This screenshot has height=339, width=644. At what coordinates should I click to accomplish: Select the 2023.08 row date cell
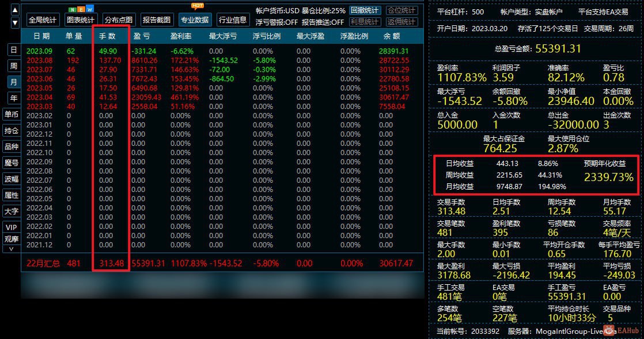[39, 61]
